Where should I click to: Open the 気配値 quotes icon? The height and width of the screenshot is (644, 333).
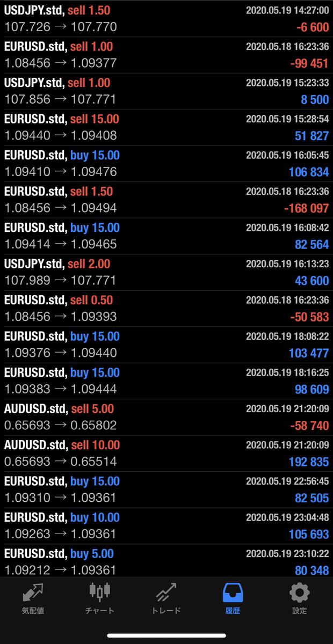pyautogui.click(x=33, y=592)
